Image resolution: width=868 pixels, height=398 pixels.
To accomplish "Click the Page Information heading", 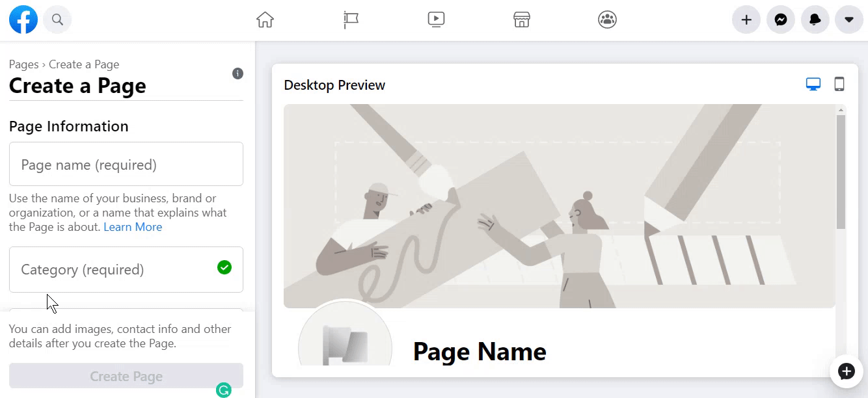I will (x=69, y=126).
